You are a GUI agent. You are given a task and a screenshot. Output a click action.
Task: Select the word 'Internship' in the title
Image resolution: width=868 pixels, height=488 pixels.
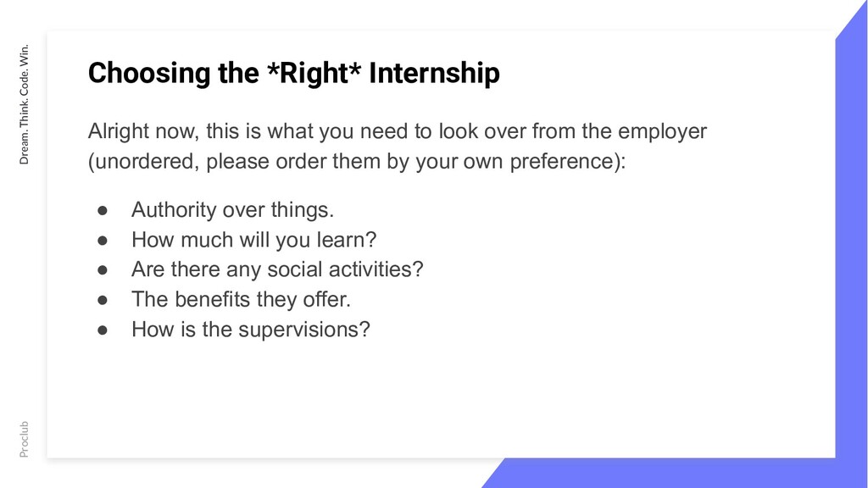pyautogui.click(x=434, y=74)
